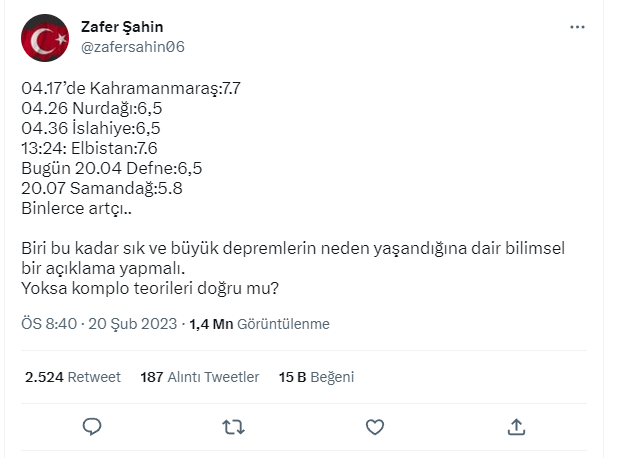Open the 187 Alıntı Tweetler list
620x458 pixels.
click(200, 377)
